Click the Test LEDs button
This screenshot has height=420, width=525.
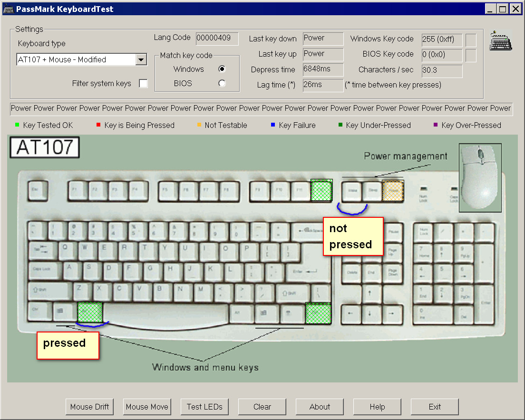(x=204, y=407)
